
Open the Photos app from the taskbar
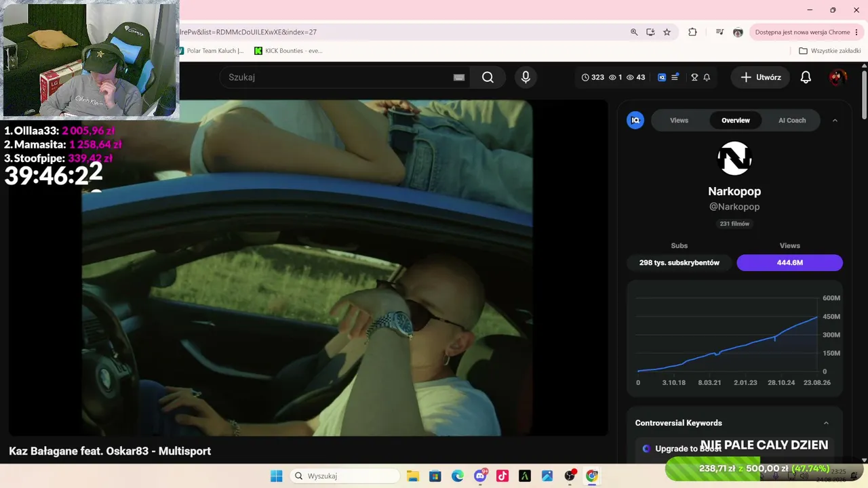[547, 476]
